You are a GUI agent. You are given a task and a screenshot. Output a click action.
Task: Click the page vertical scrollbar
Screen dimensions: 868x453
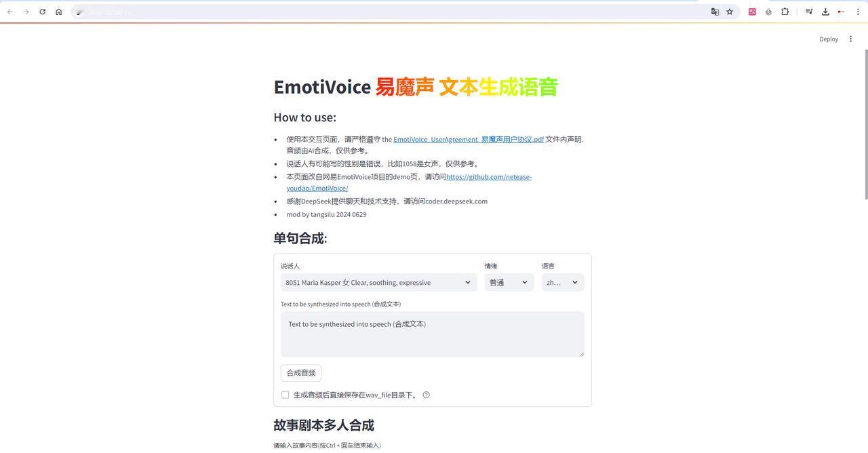[x=865, y=123]
